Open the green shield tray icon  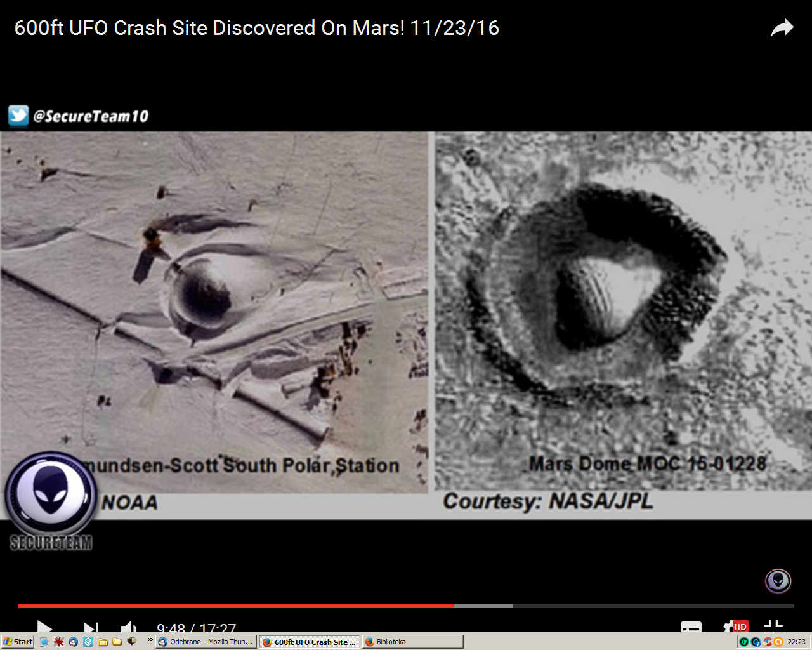[x=744, y=642]
